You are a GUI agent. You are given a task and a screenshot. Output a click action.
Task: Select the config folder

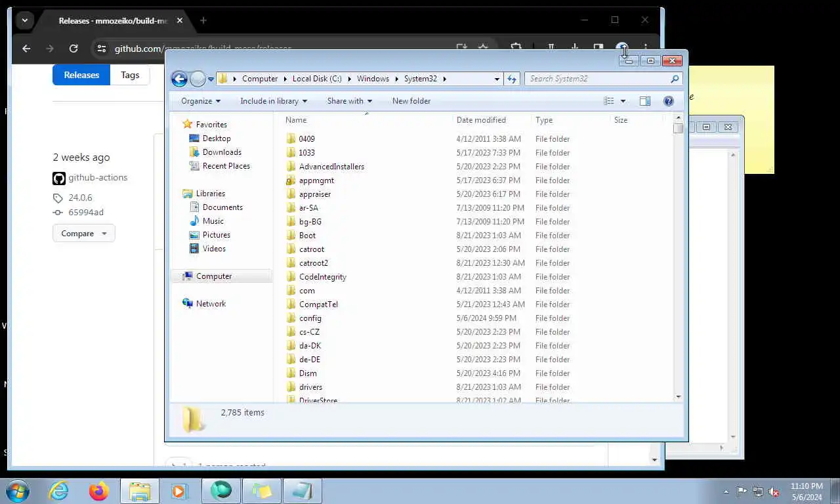tap(310, 318)
